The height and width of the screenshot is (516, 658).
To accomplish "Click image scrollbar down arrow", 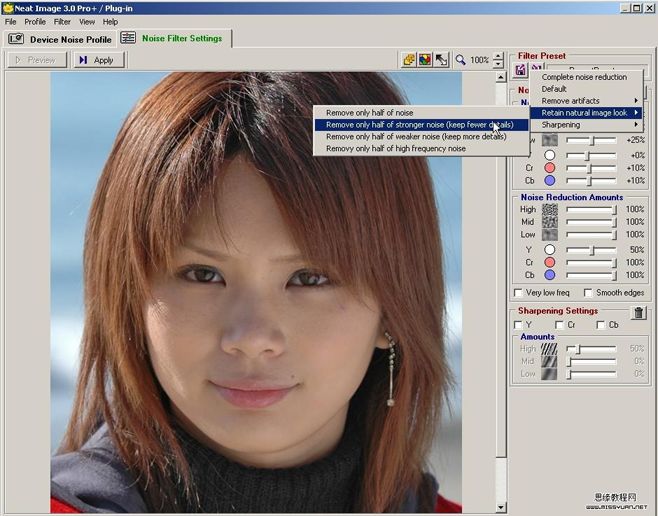I will click(501, 508).
